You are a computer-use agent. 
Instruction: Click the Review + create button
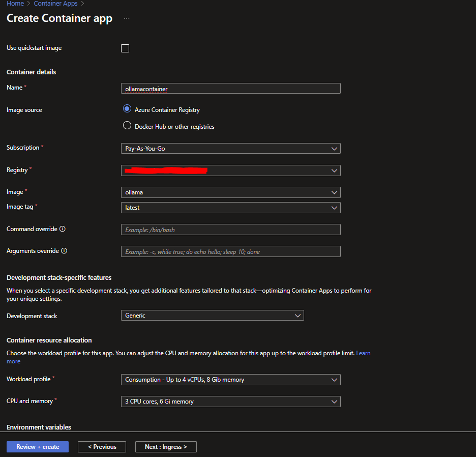pos(38,447)
